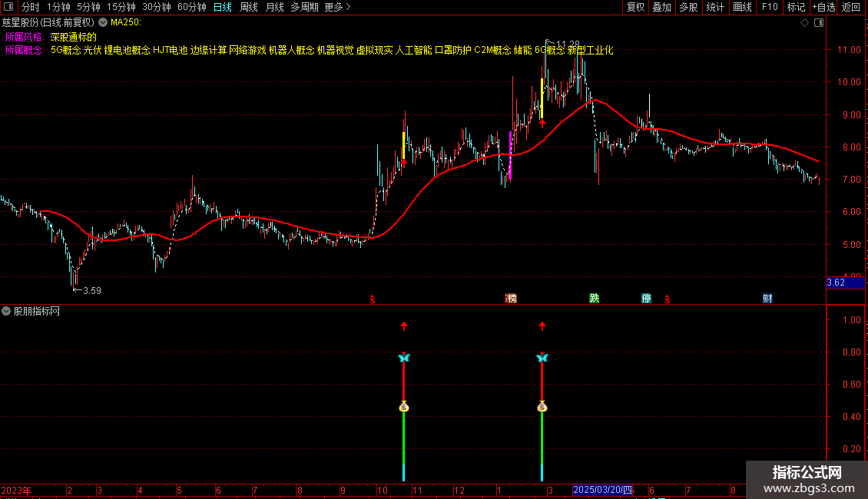Image resolution: width=868 pixels, height=499 pixels.
Task: Click the first money bag signal icon
Action: click(403, 407)
